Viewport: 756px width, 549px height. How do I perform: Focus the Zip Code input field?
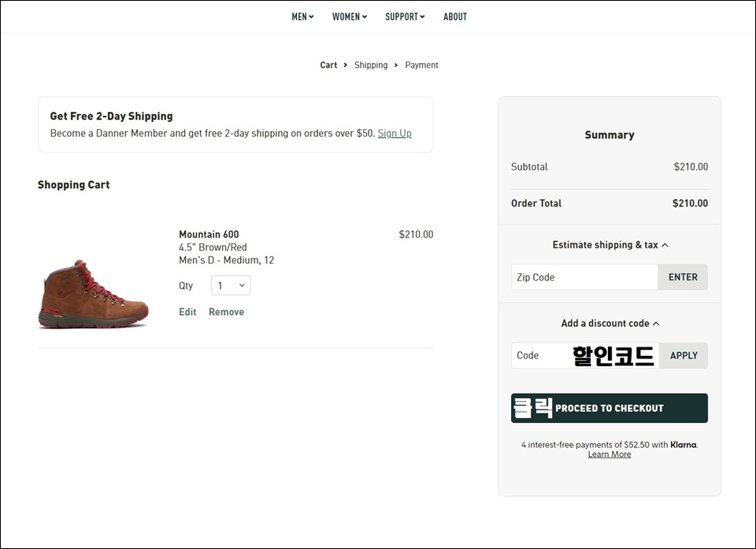pos(584,277)
